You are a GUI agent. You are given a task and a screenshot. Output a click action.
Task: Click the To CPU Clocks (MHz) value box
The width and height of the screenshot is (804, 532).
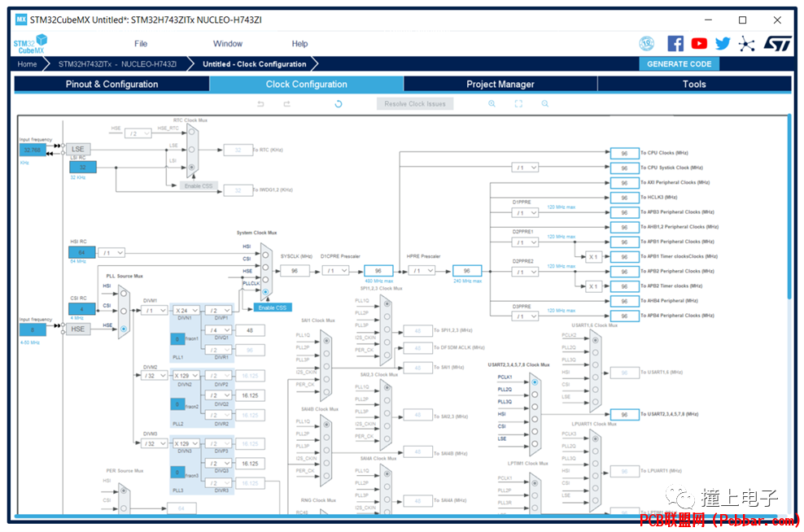pyautogui.click(x=624, y=153)
